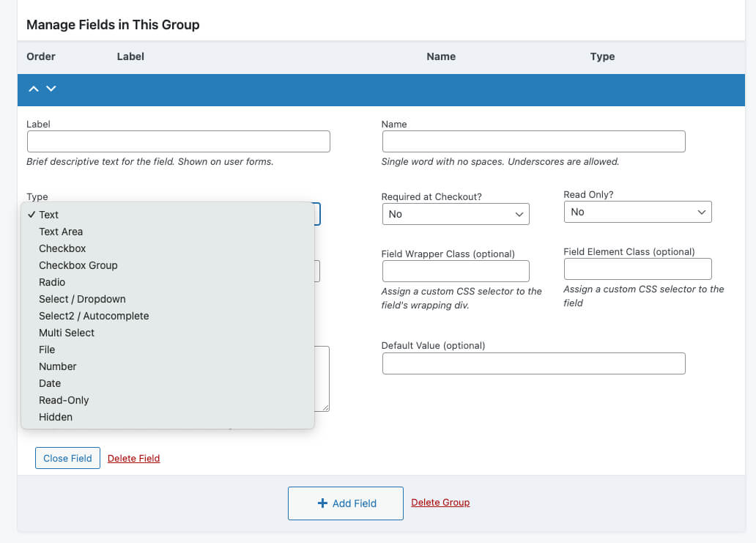Screen dimensions: 756x543
Task: Click the Close Field button
Action: (67, 458)
